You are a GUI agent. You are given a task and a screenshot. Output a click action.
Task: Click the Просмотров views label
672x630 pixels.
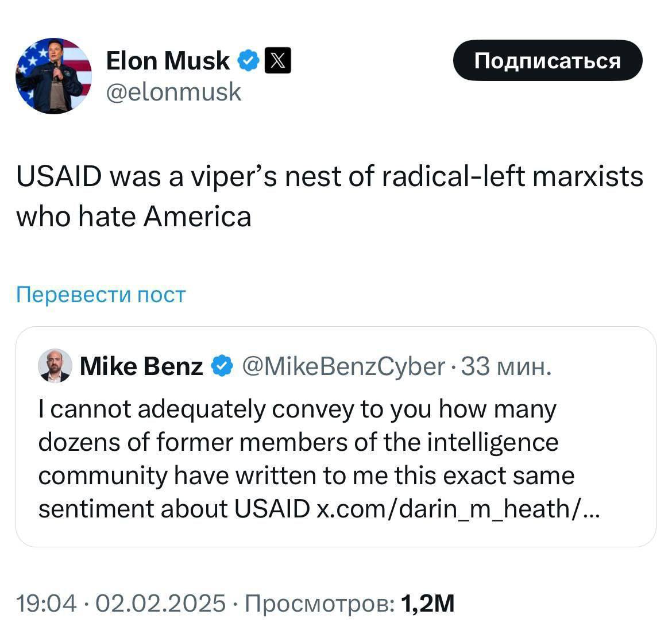pyautogui.click(x=320, y=604)
